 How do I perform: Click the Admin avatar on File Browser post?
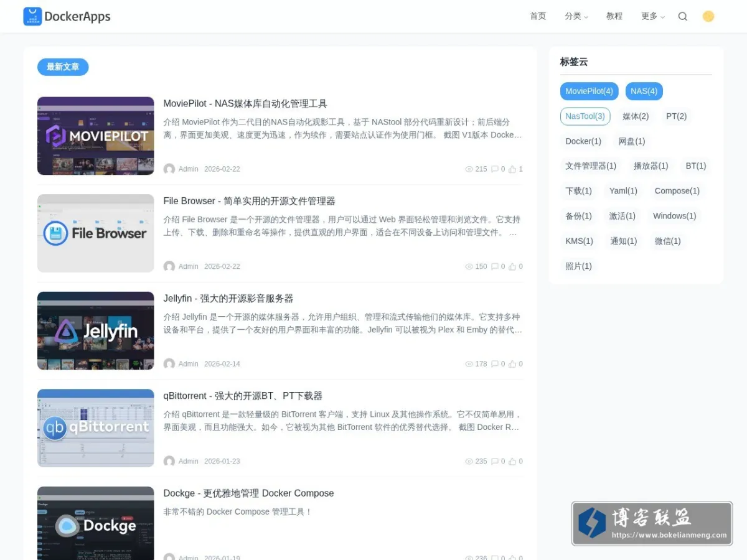[169, 266]
